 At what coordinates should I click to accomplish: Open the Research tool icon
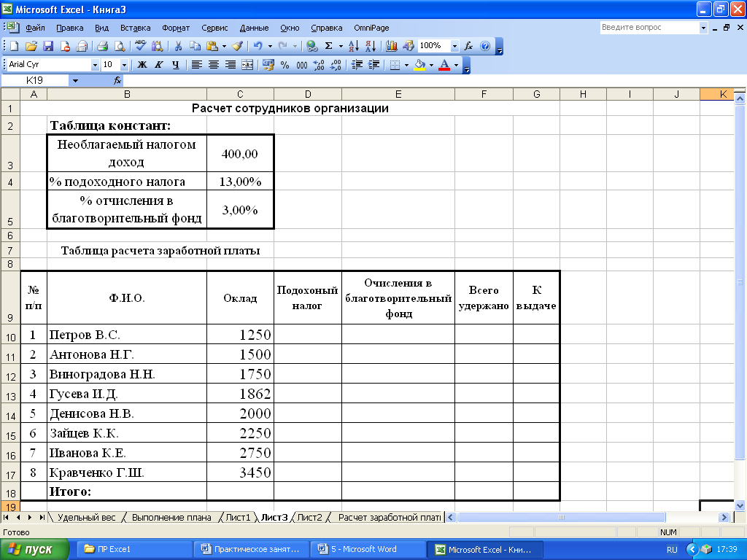click(158, 46)
